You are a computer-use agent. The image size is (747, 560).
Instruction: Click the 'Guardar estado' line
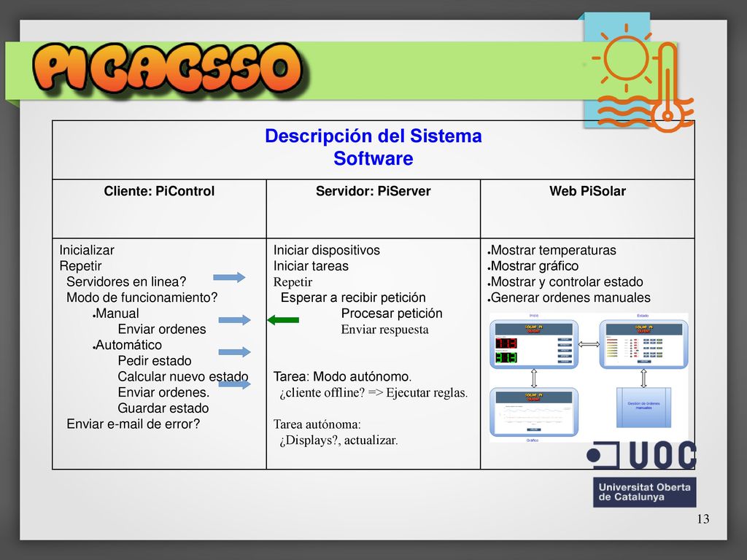pyautogui.click(x=163, y=408)
